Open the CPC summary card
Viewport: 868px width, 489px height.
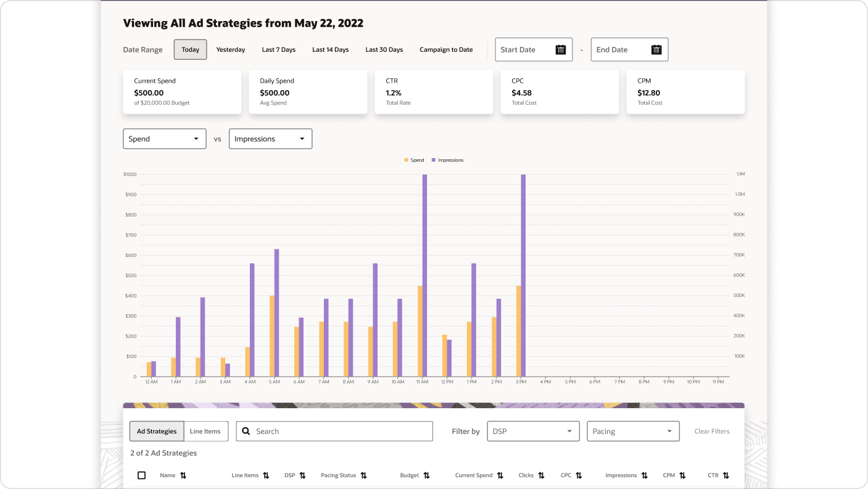click(560, 91)
